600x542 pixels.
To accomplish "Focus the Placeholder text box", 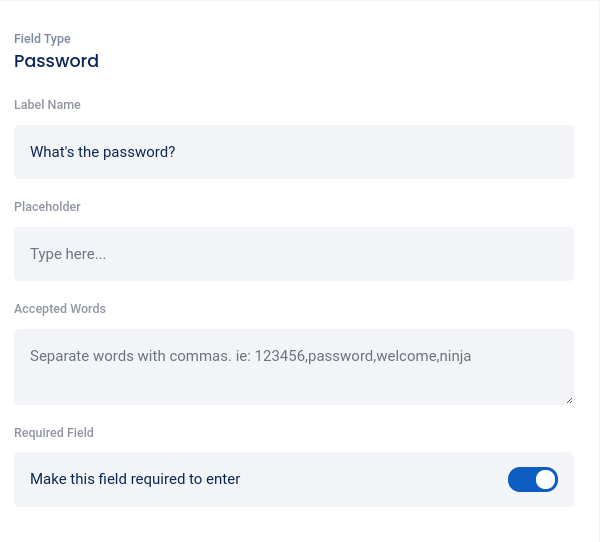I will (294, 254).
